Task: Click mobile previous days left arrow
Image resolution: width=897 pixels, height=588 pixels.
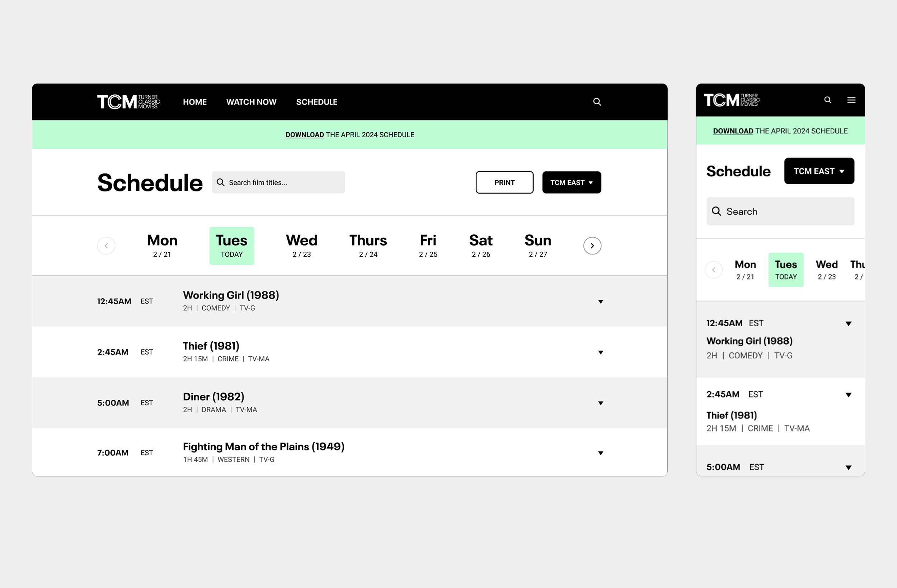Action: click(x=713, y=270)
